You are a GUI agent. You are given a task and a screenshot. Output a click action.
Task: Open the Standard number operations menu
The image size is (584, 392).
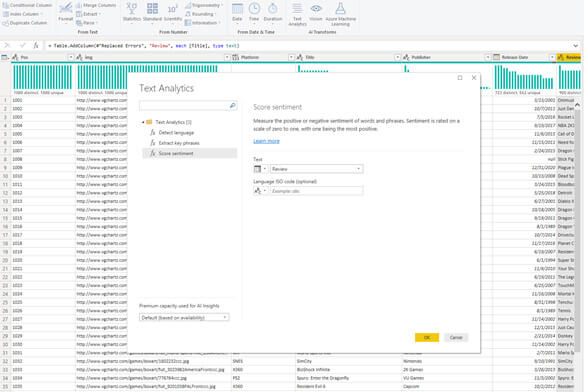tap(152, 13)
